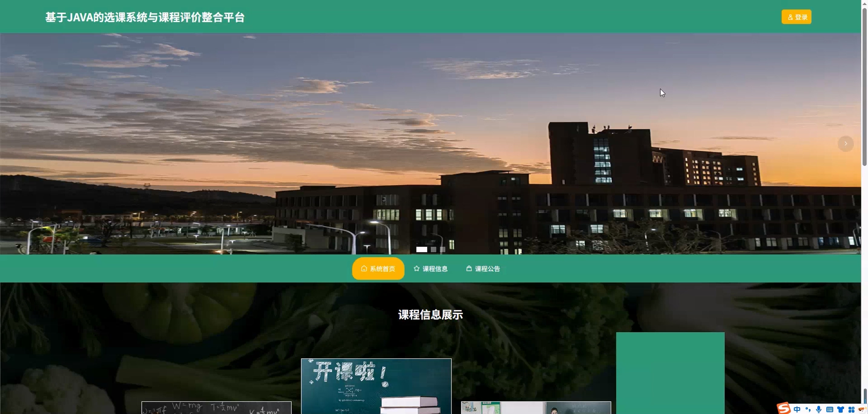Click the microphone voice input icon

819,409
